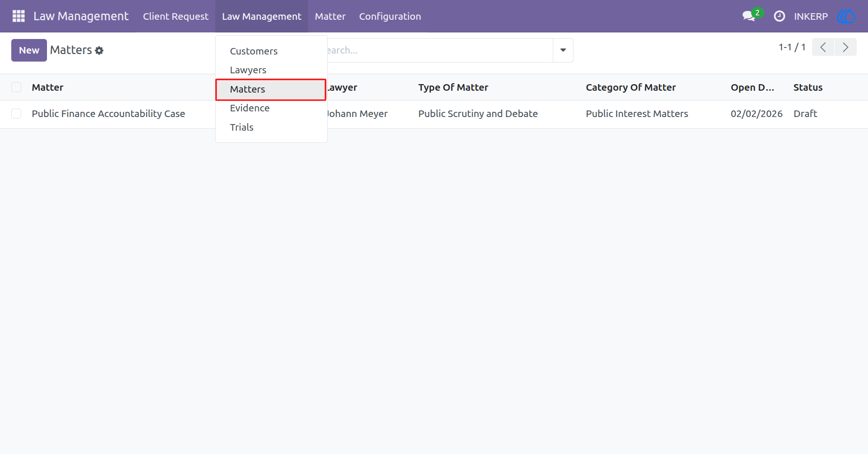This screenshot has height=454, width=868.
Task: Click the blue user avatar logo
Action: tap(846, 16)
